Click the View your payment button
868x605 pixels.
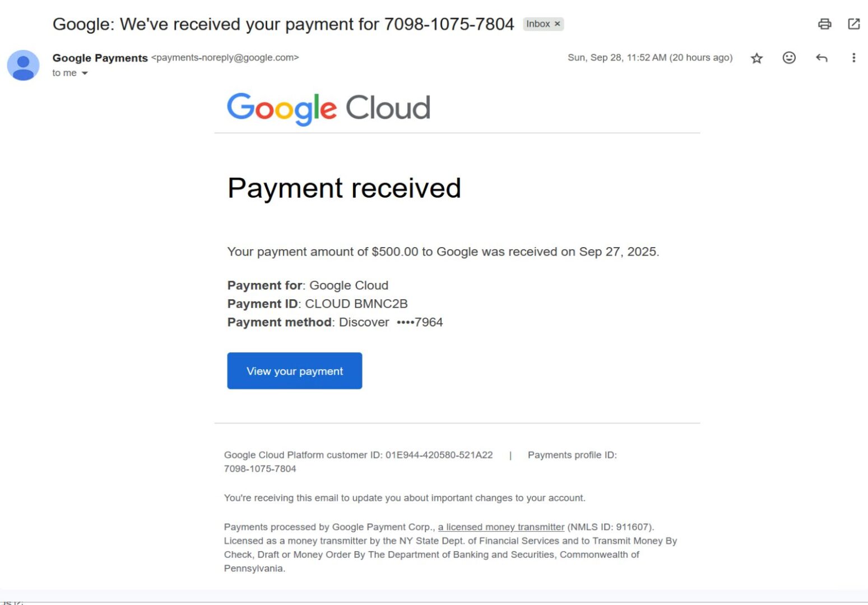pos(294,371)
